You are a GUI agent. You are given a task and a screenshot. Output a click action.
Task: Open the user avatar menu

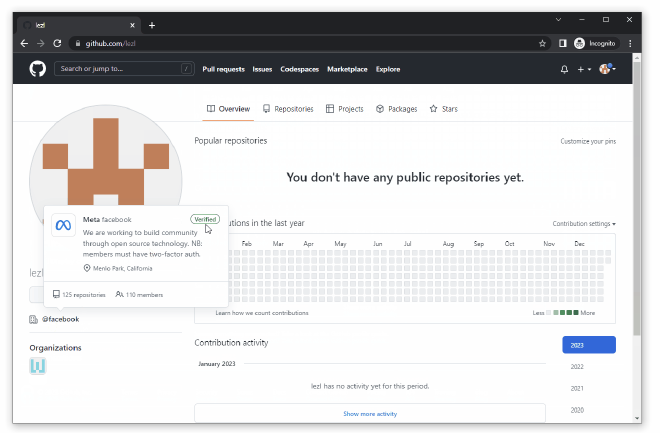point(607,69)
